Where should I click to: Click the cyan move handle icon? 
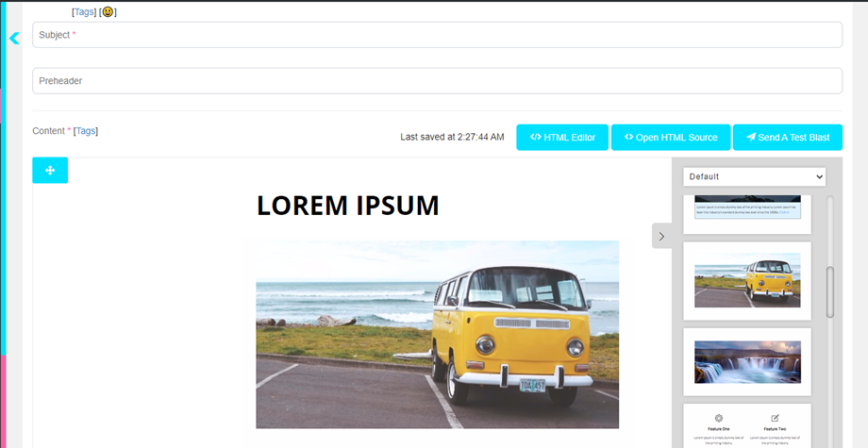[x=50, y=171]
